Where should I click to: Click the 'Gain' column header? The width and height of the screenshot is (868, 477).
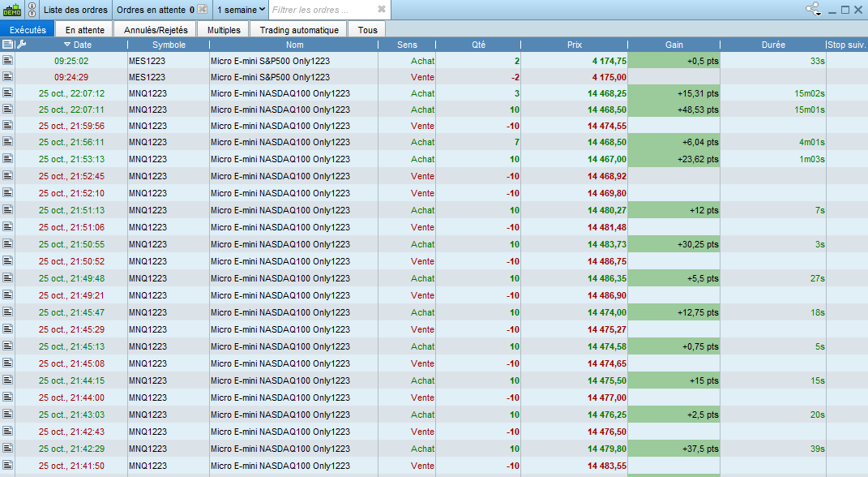pos(673,45)
